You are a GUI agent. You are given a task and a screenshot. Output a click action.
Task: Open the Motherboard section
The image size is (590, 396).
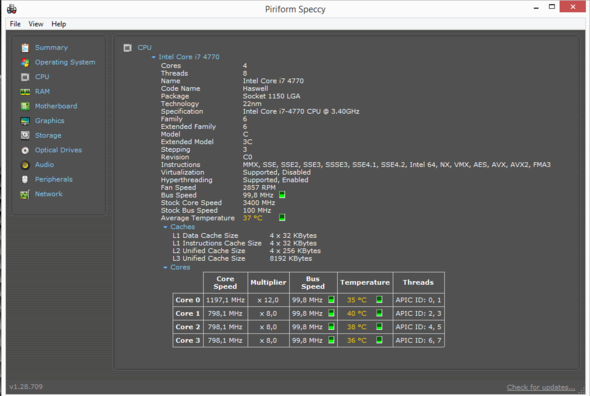coord(56,106)
